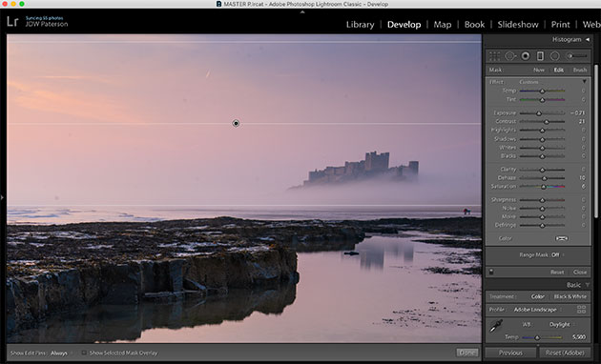The height and width of the screenshot is (364, 601).
Task: Collapse the effect sliders with the disclosure triangle
Action: tap(584, 82)
